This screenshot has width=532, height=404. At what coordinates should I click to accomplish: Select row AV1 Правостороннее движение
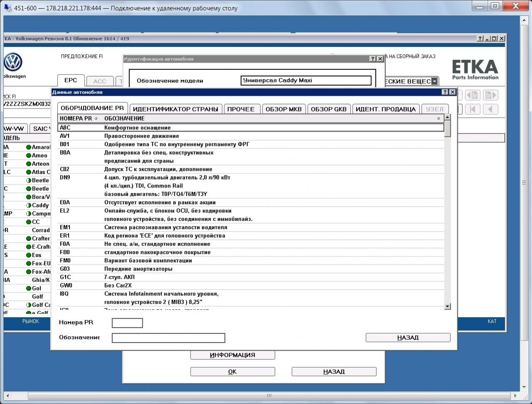point(251,136)
